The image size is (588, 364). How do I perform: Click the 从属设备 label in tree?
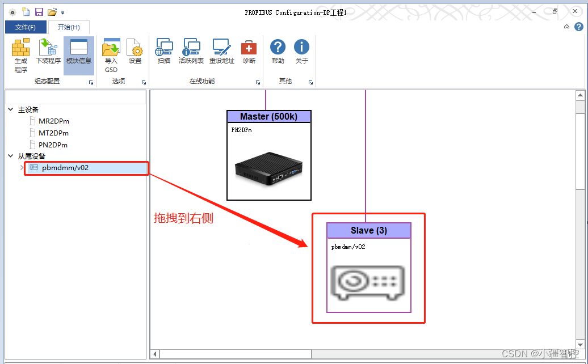(x=32, y=156)
